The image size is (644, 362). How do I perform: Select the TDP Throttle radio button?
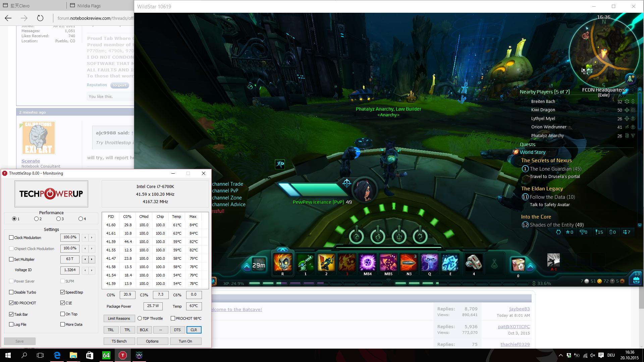coord(140,318)
